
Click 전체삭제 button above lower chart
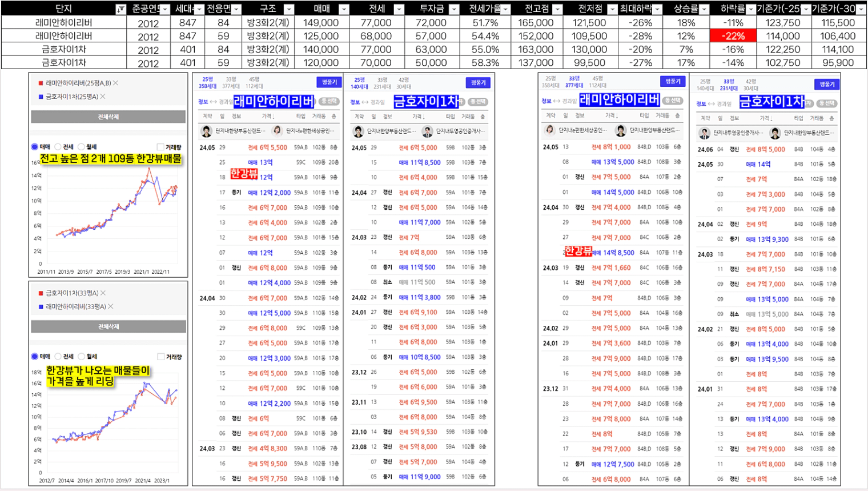108,326
